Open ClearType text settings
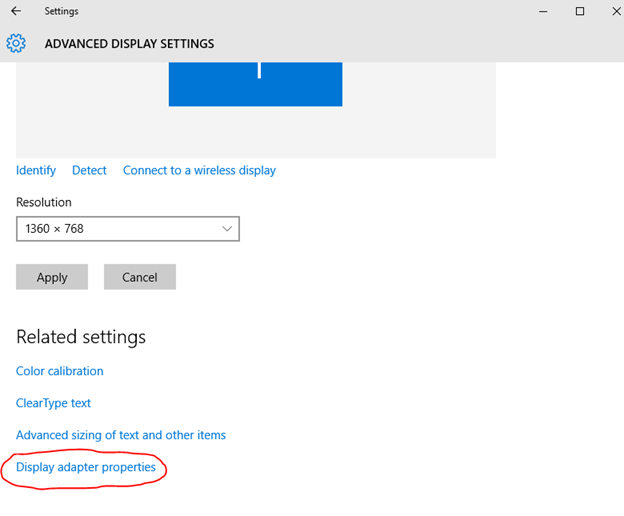 click(53, 403)
